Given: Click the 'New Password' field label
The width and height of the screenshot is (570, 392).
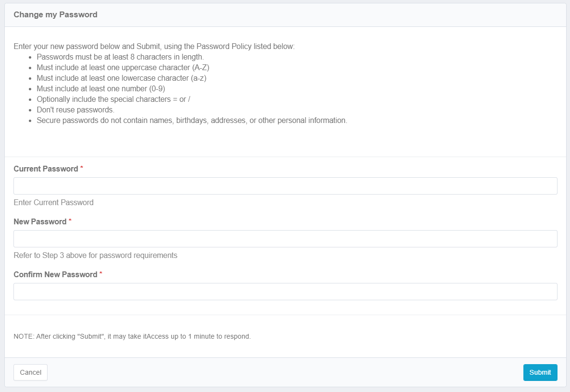Looking at the screenshot, I should tap(40, 221).
